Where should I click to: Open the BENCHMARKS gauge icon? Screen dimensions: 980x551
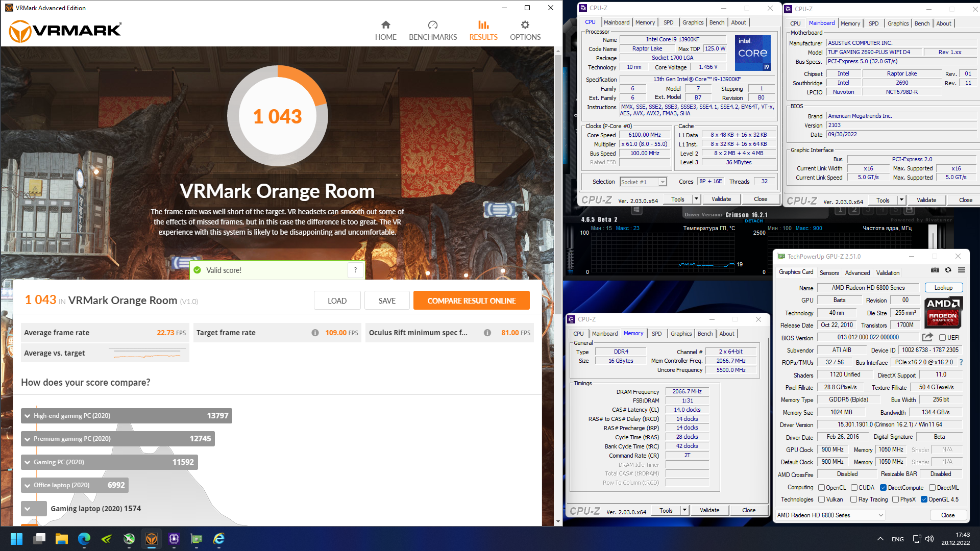(433, 25)
